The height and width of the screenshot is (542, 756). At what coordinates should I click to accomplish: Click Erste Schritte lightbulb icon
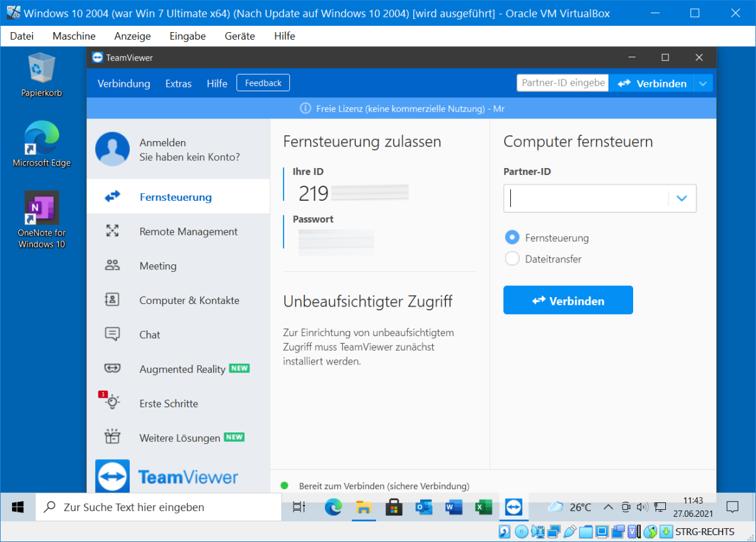[x=113, y=403]
